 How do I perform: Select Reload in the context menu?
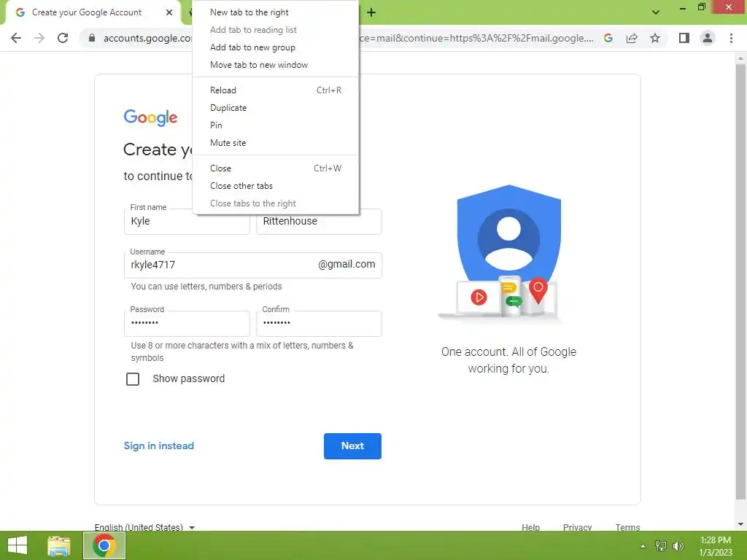[x=275, y=90]
